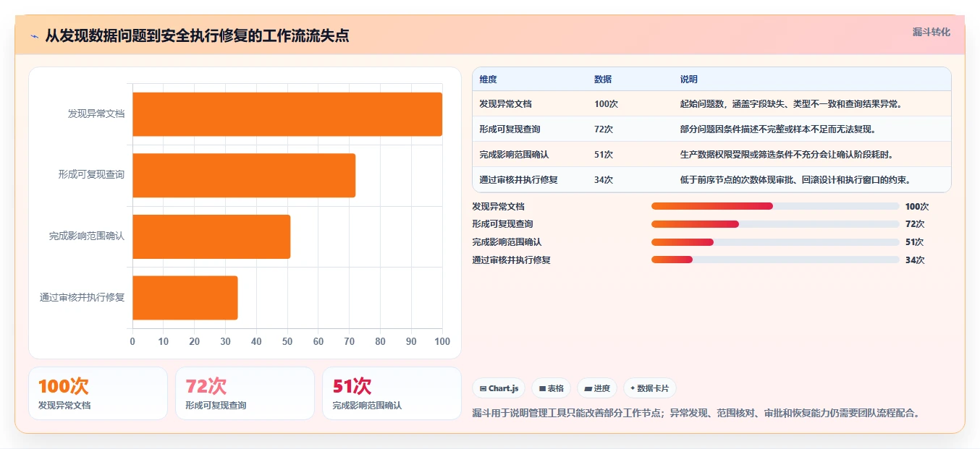980x449 pixels.
Task: Select the 表格 chip
Action: point(552,388)
